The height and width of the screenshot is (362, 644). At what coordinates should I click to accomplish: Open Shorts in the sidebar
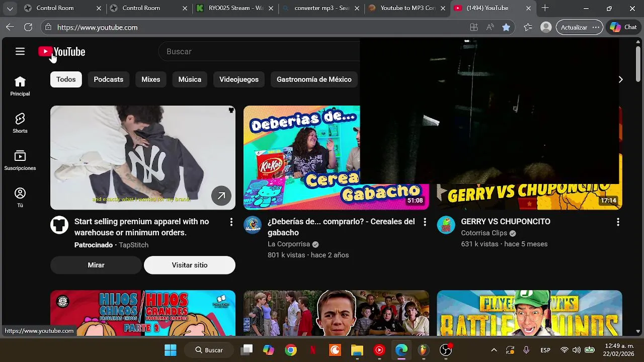[x=20, y=123]
